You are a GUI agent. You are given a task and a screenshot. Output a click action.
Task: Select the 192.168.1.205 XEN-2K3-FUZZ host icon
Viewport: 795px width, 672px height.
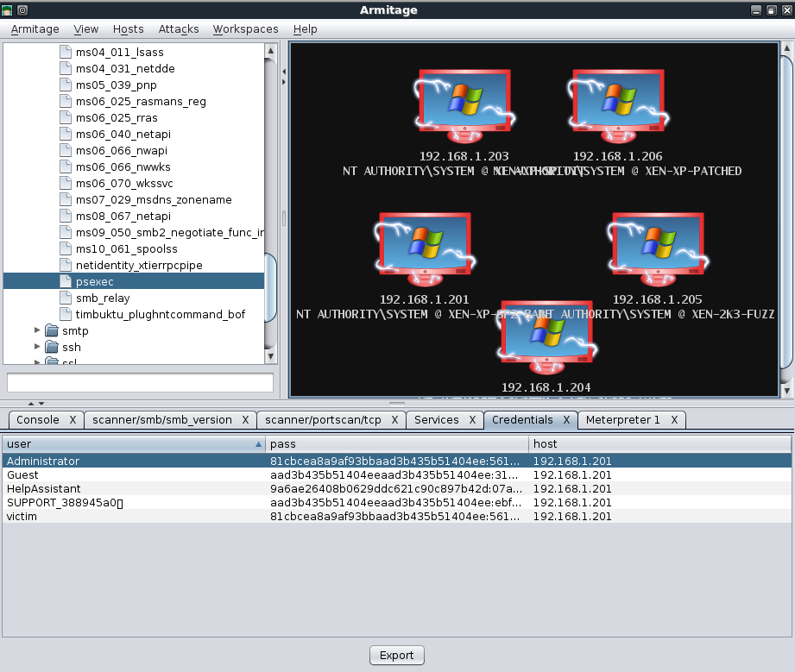pos(658,250)
